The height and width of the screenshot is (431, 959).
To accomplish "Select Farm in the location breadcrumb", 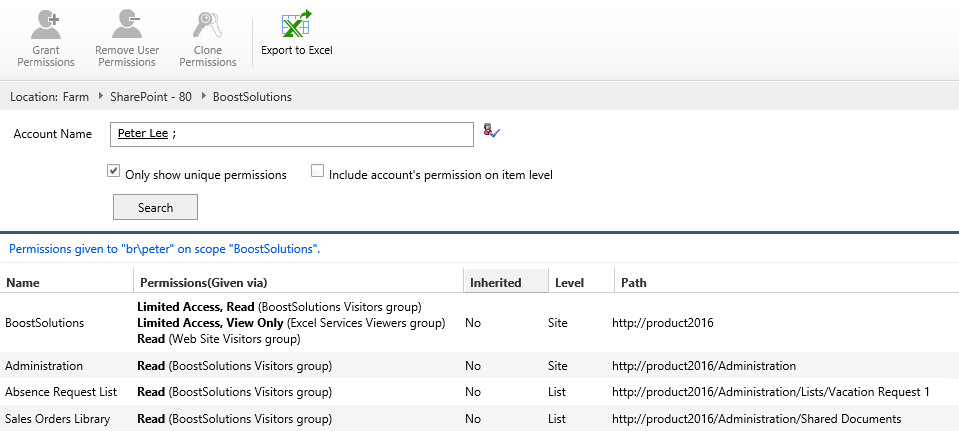I will click(76, 97).
